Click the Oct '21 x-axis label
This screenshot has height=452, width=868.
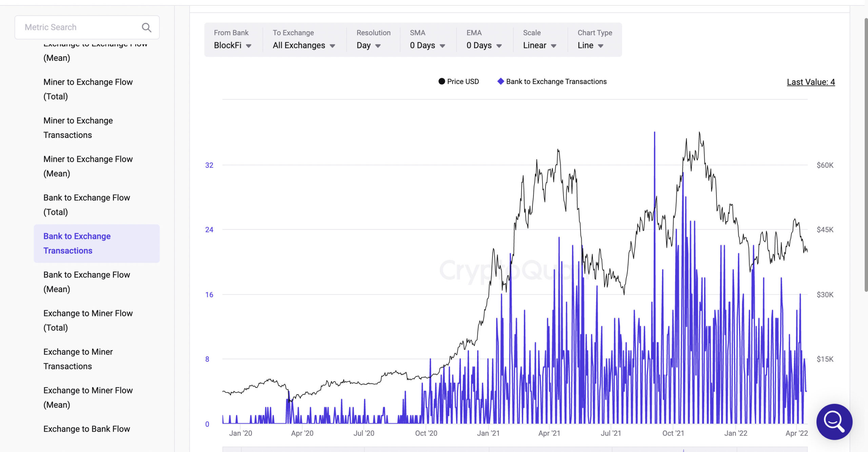pyautogui.click(x=673, y=433)
